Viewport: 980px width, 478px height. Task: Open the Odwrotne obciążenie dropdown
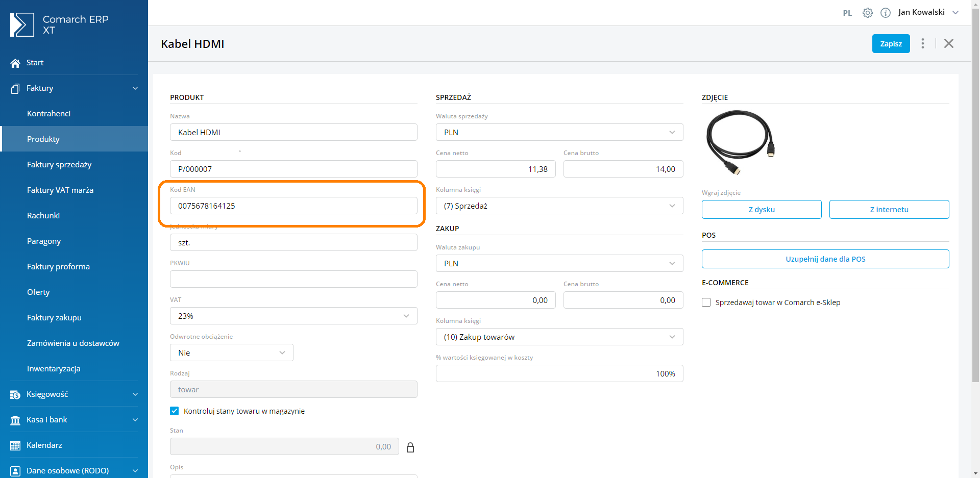pyautogui.click(x=231, y=353)
